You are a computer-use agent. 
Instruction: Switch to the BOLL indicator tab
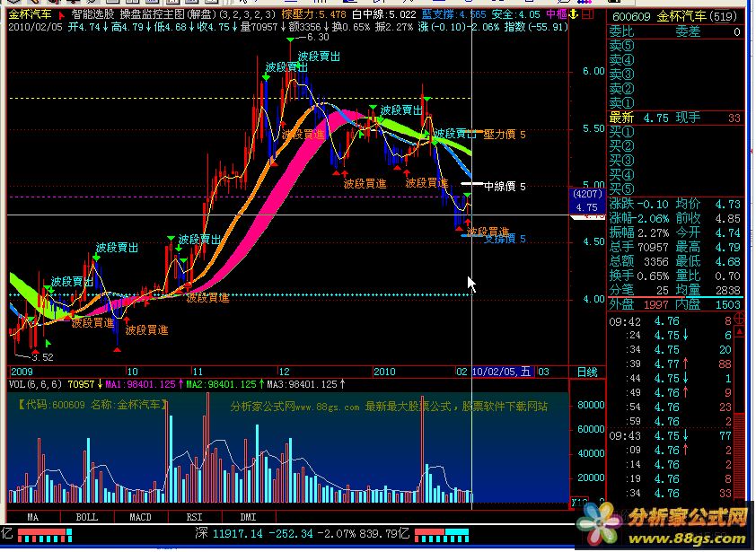coord(87,517)
